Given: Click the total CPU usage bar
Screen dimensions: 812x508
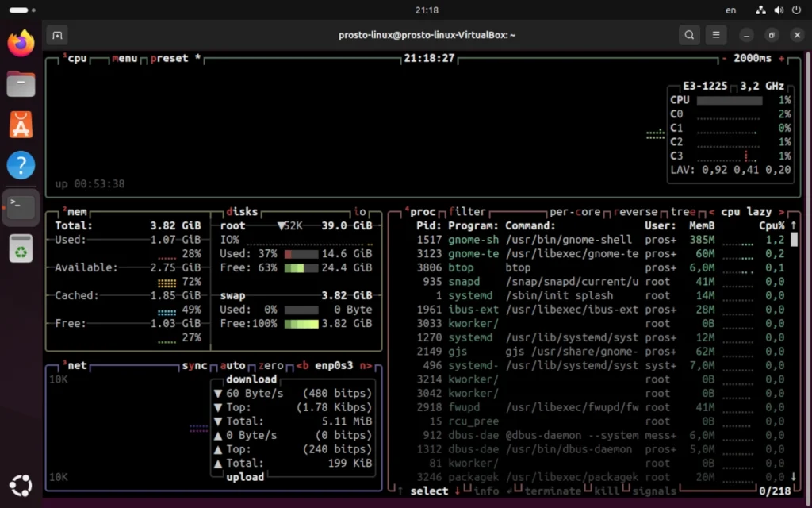Looking at the screenshot, I should [730, 100].
